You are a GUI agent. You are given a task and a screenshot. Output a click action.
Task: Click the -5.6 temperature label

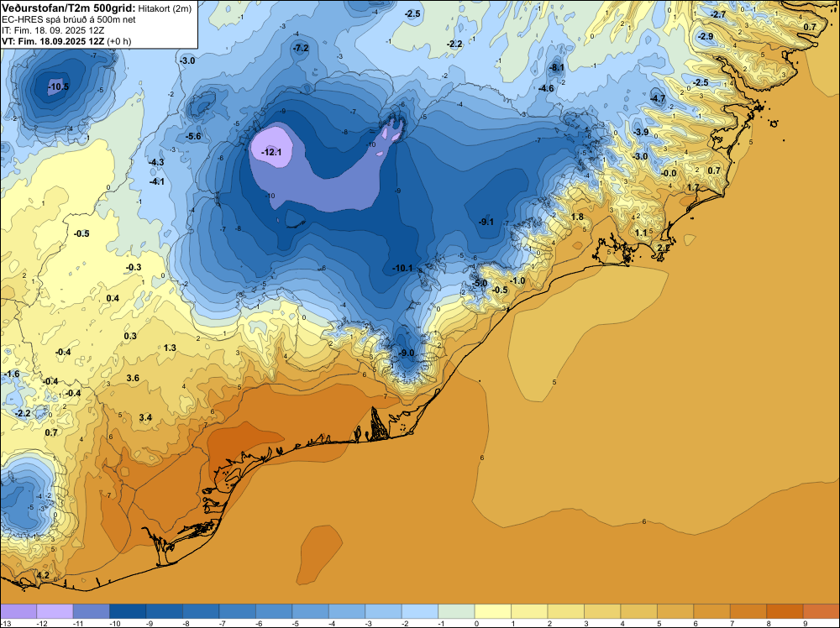pyautogui.click(x=193, y=137)
